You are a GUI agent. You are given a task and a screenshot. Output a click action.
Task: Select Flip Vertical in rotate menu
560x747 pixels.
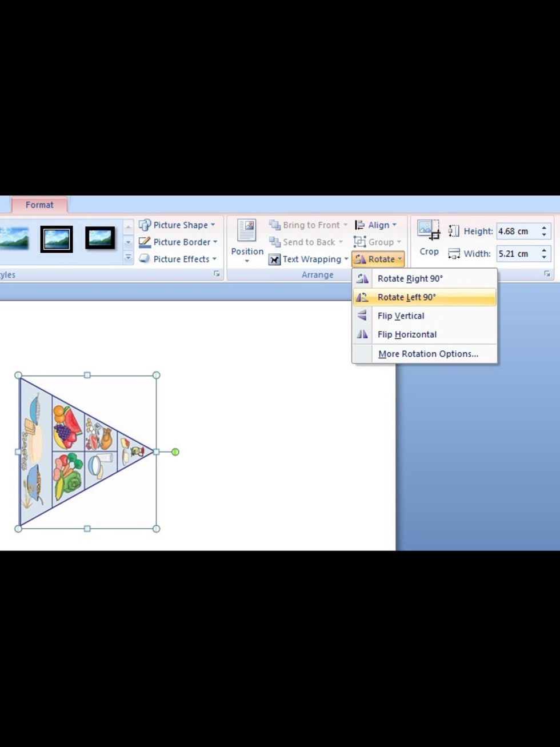(x=401, y=316)
